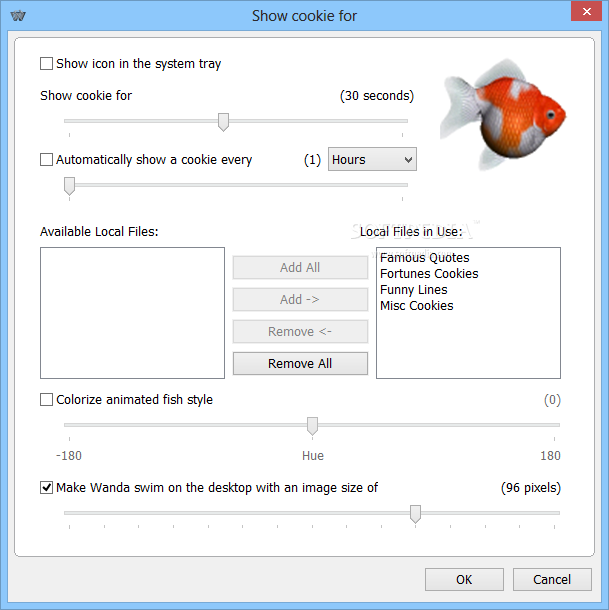Screen dimensions: 609x610
Task: Click inside the Available Local Files list box
Action: [x=132, y=313]
